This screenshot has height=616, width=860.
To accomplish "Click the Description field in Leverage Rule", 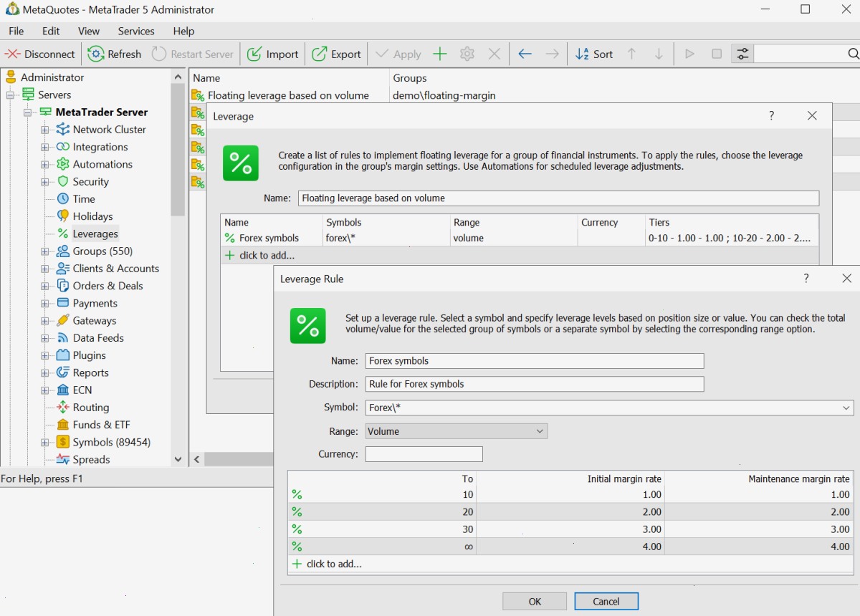I will [535, 384].
